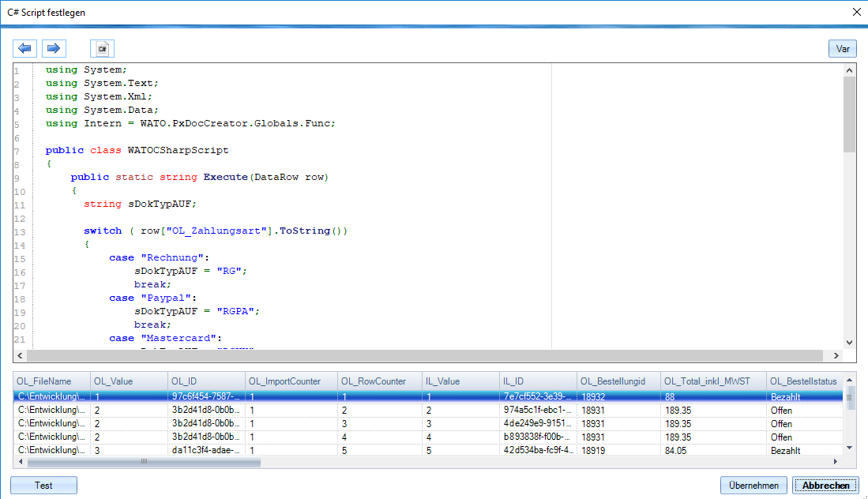Sort by OL_FileName column header

tap(51, 381)
